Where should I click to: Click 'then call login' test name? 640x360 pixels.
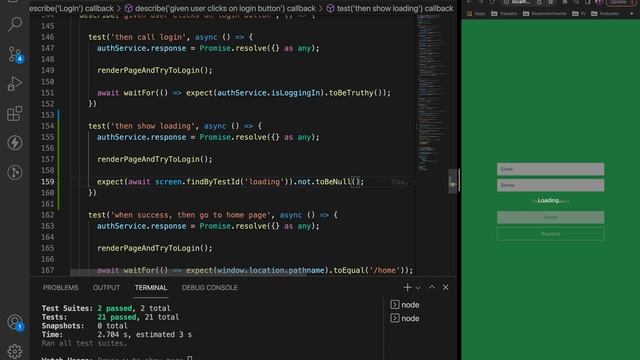pyautogui.click(x=148, y=37)
